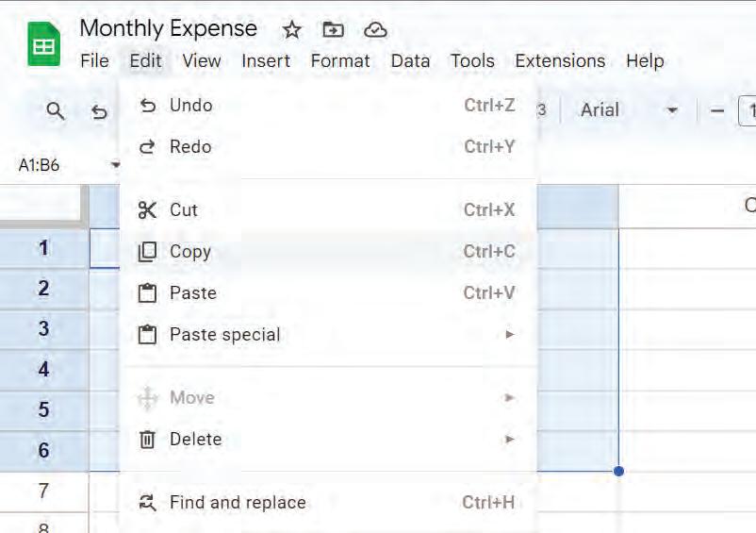Open the Extensions menu
This screenshot has width=756, height=533.
pyautogui.click(x=560, y=61)
